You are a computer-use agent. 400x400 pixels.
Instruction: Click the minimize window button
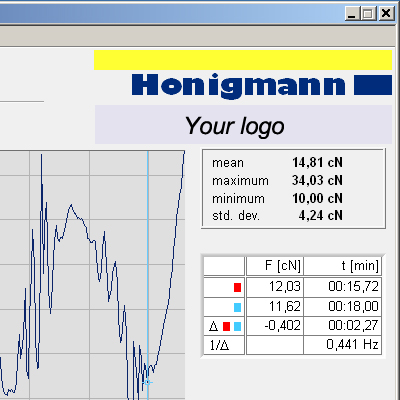point(352,14)
